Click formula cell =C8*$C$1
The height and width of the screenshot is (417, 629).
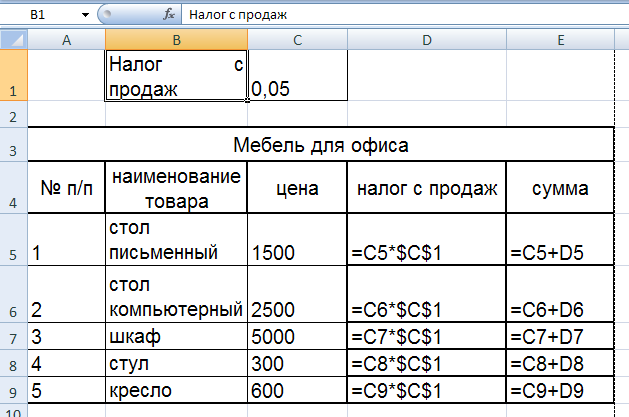pos(427,363)
